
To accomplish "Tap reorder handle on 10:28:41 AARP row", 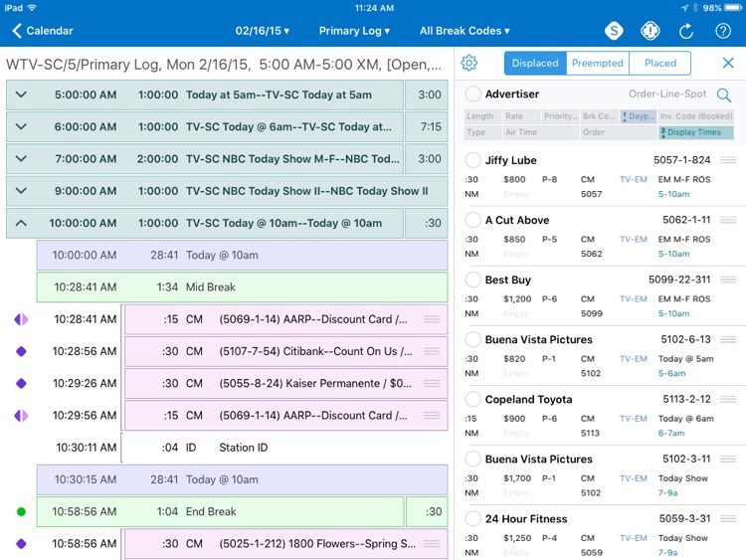I will click(432, 319).
